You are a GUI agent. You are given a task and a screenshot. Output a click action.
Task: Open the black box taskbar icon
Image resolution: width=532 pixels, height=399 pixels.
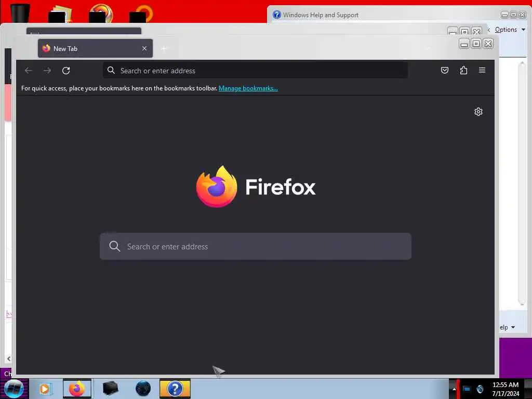[x=110, y=389]
